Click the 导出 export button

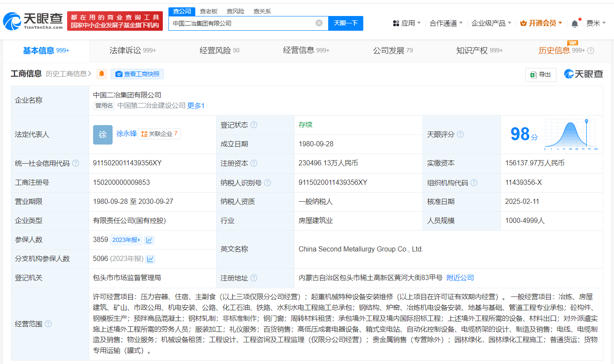540,74
